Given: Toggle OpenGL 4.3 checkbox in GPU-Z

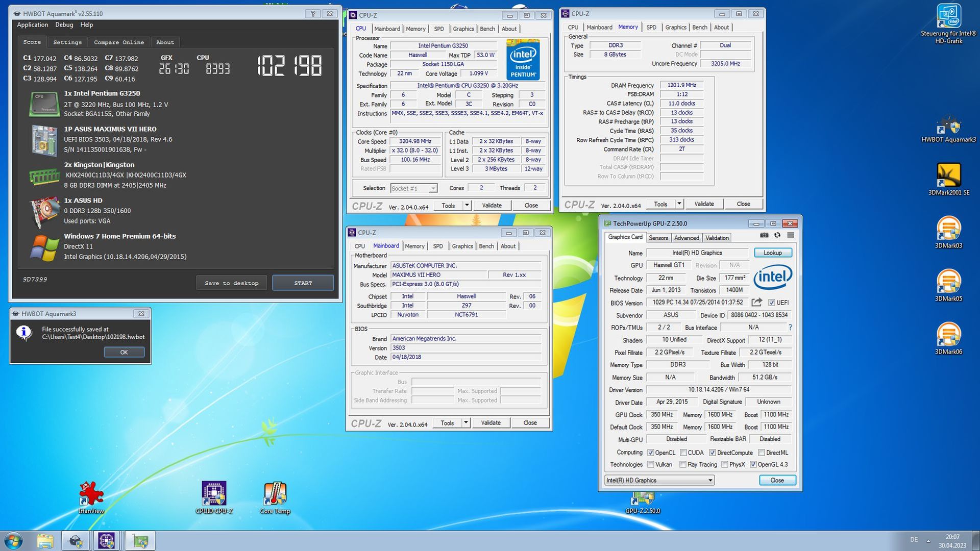Looking at the screenshot, I should point(753,464).
